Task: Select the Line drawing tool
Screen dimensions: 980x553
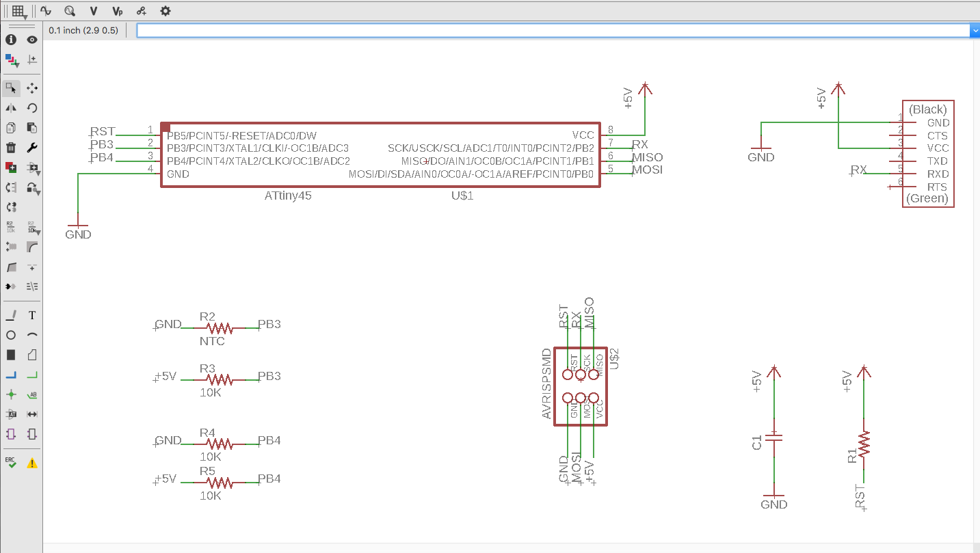Action: tap(11, 315)
